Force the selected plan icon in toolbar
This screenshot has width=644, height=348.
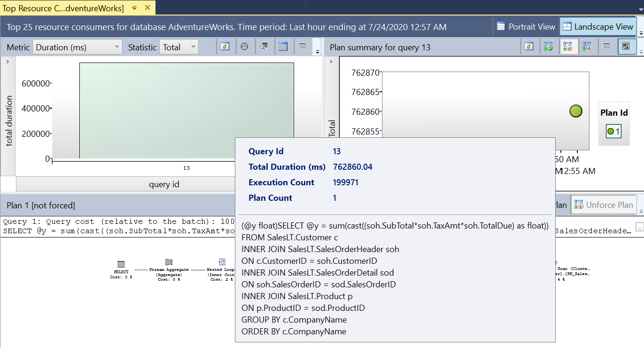point(548,47)
